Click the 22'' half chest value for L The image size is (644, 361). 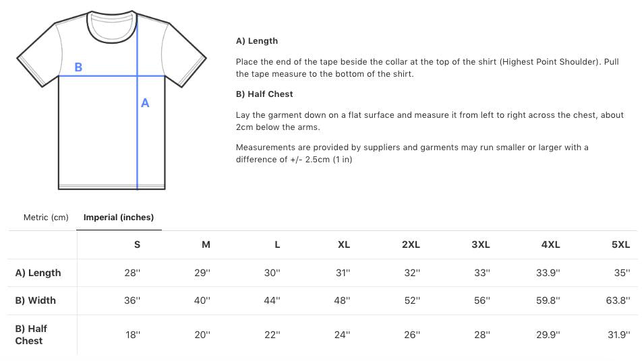pyautogui.click(x=272, y=335)
